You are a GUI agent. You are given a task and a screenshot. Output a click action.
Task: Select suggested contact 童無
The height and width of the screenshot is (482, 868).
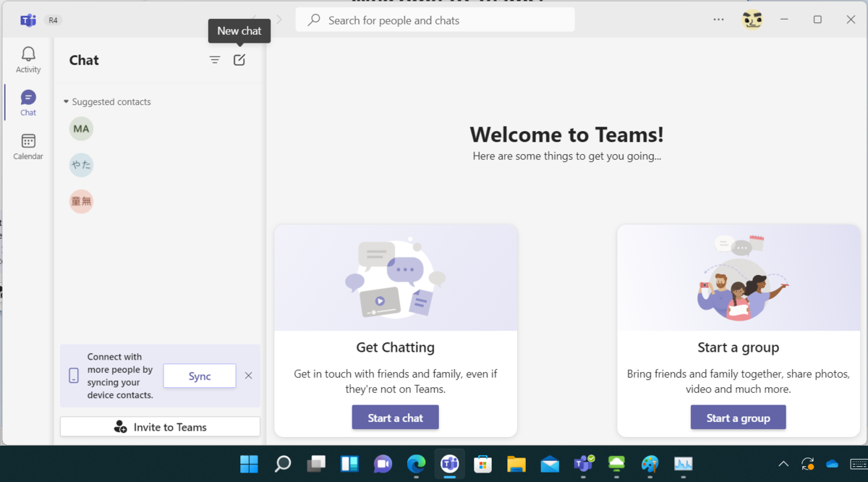point(81,201)
